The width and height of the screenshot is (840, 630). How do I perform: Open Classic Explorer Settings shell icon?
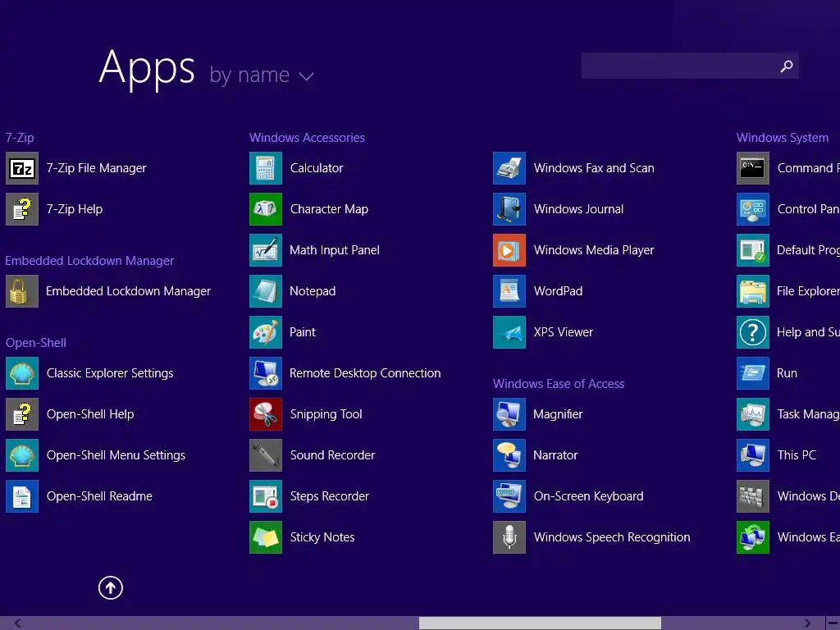pos(22,373)
